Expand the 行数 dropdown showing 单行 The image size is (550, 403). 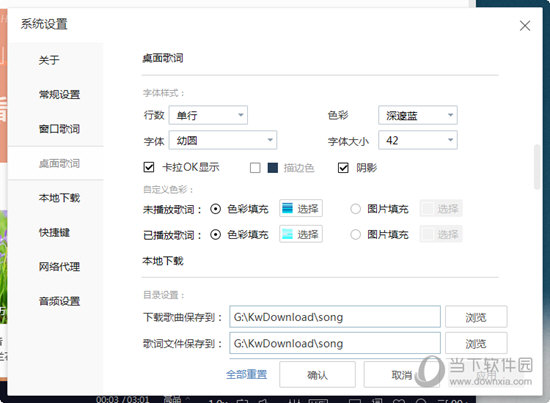point(208,115)
